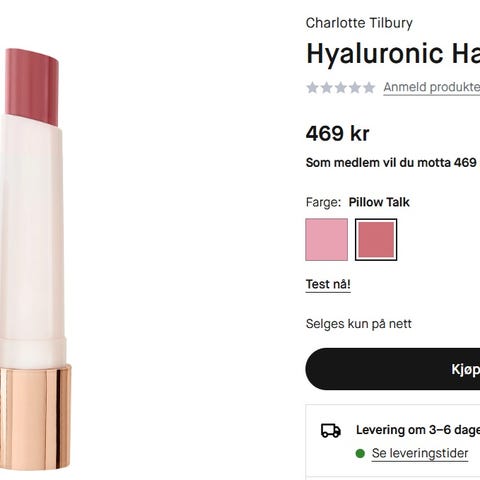Click the 'Pillow Talk' colour name label
The width and height of the screenshot is (480, 480).
pyautogui.click(x=379, y=202)
